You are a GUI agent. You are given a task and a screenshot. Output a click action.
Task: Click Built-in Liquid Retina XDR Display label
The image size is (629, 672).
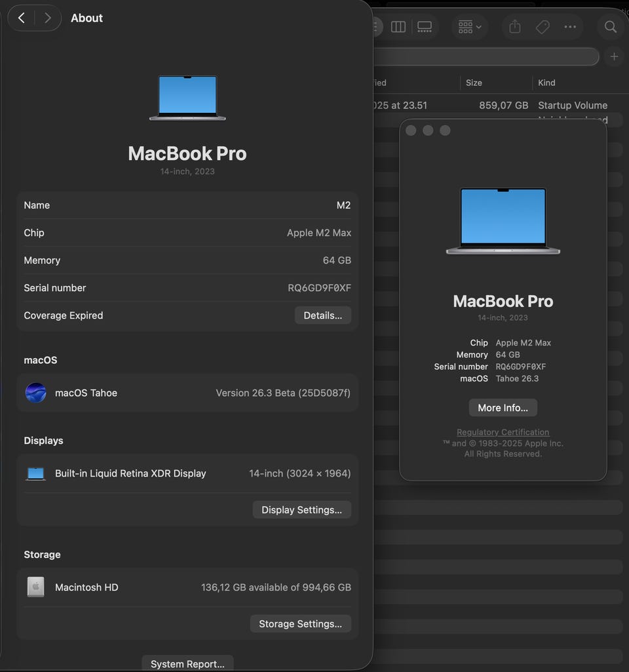[130, 473]
